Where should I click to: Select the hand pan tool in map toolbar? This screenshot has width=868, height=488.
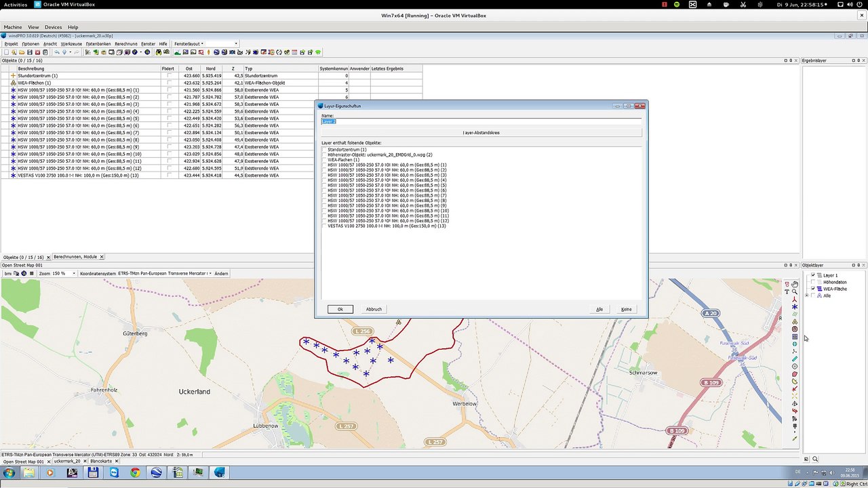tap(795, 285)
